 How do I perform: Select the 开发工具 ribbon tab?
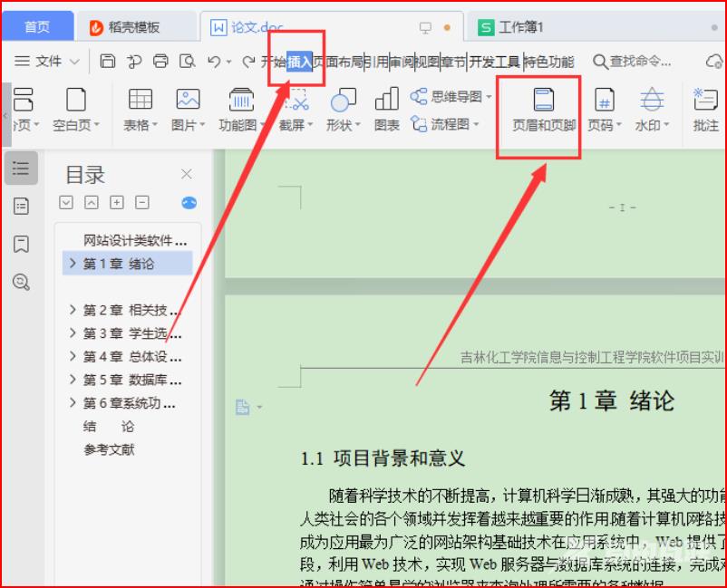click(x=494, y=62)
